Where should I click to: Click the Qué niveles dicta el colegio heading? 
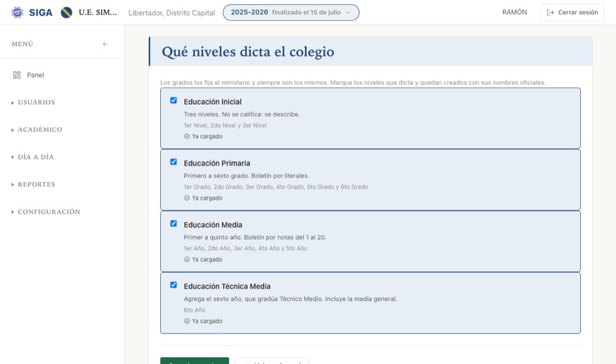pos(248,52)
